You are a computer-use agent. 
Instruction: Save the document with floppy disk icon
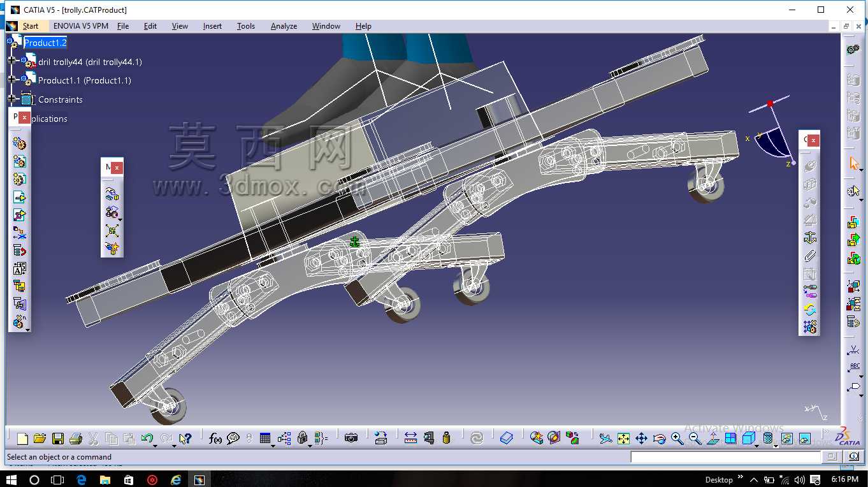pos(58,439)
